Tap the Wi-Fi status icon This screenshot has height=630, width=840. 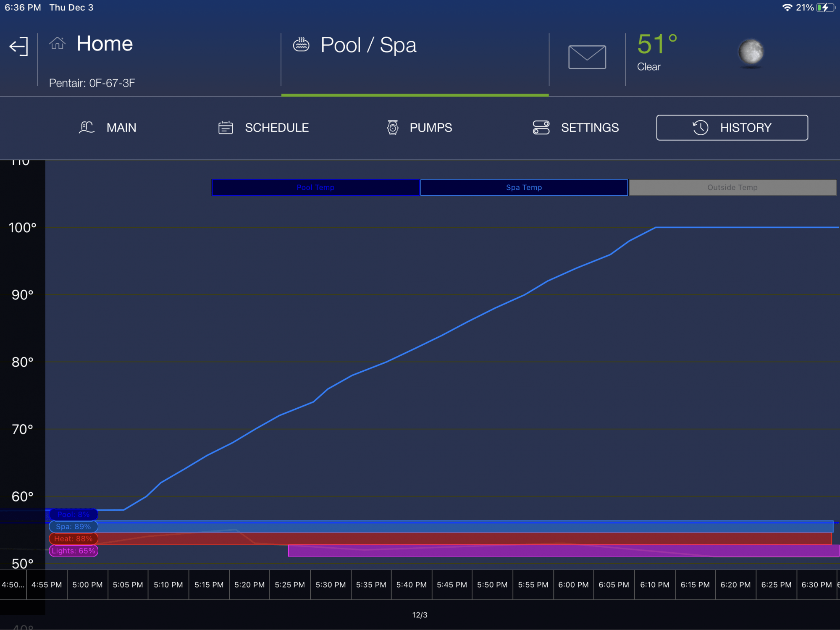[787, 8]
